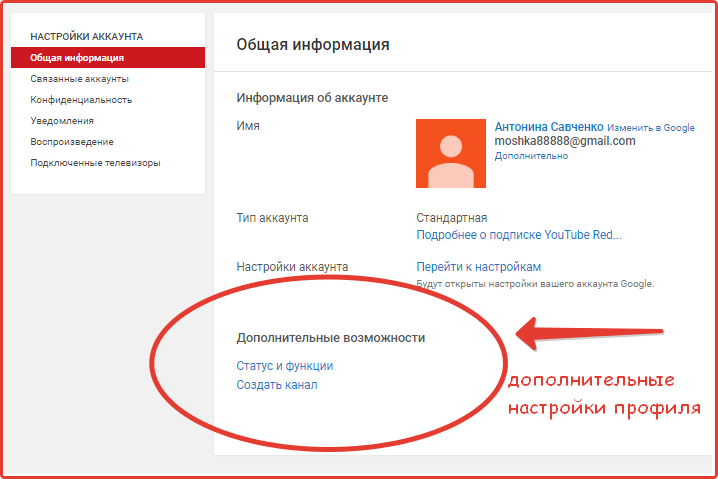
Task: Click the 'Имя' label
Action: click(248, 126)
